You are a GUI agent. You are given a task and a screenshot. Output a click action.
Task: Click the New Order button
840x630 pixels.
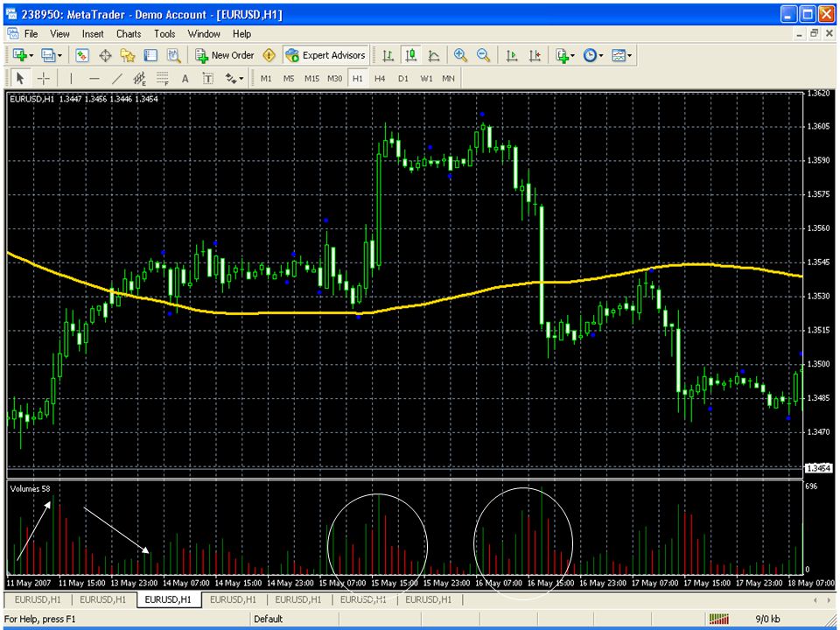(225, 55)
